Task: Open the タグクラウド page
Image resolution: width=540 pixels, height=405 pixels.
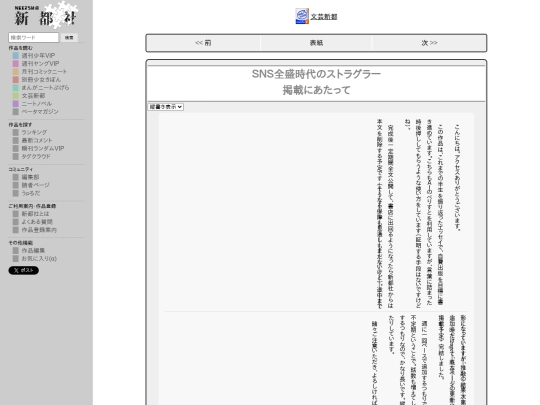Action: coord(36,156)
